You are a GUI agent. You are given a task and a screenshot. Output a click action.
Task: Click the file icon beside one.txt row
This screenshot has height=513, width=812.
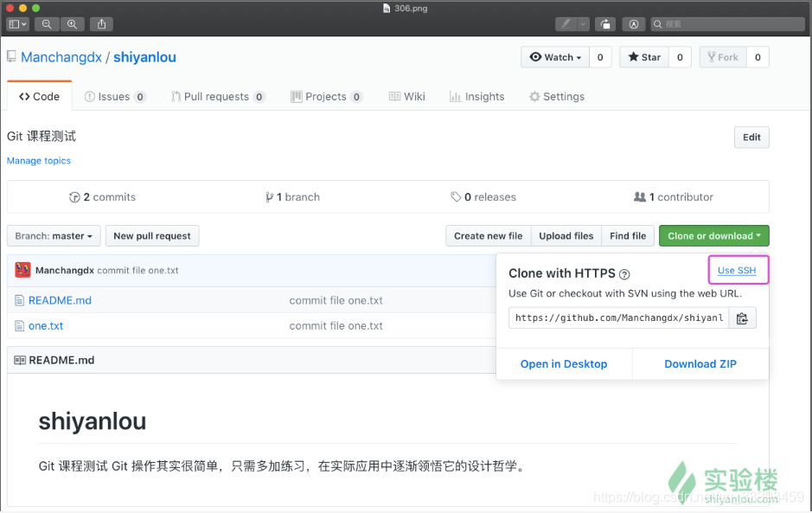click(x=20, y=326)
